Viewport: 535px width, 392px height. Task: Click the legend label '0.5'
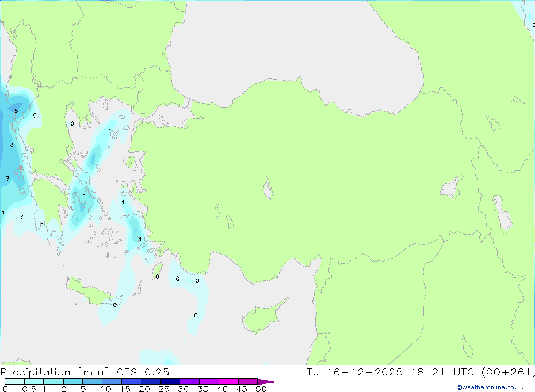coord(29,389)
